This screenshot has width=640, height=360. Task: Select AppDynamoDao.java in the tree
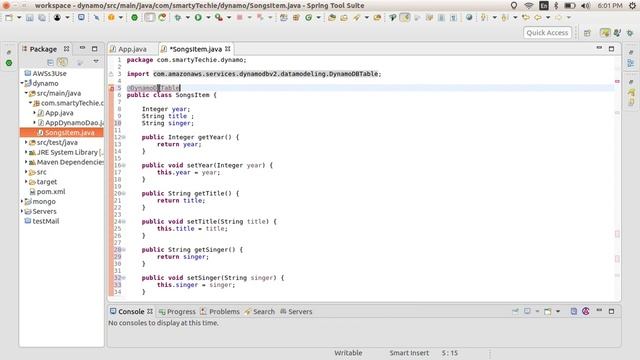click(70, 123)
